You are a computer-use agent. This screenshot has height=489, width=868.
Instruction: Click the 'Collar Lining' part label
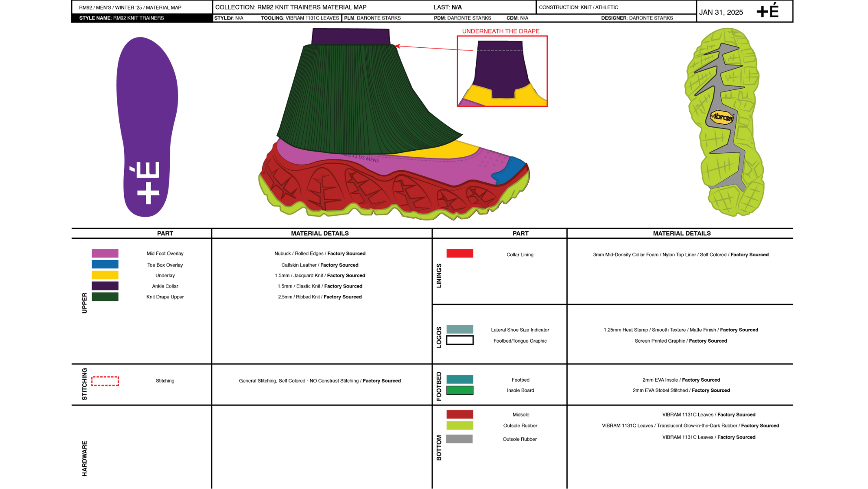[x=520, y=255]
